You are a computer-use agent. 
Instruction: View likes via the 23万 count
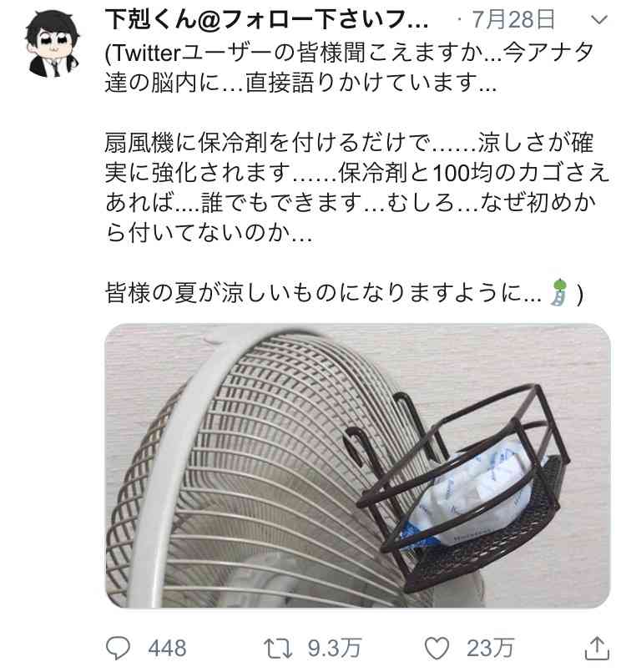490,648
